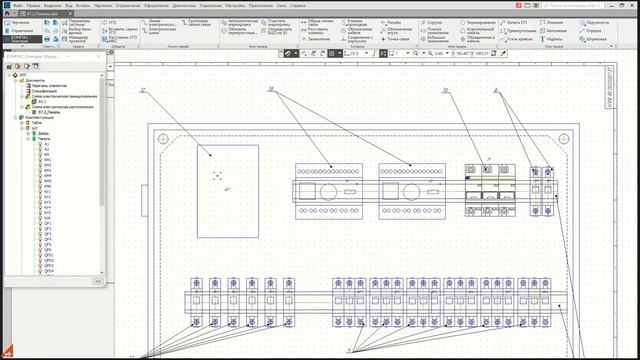The image size is (640, 360).
Task: Select the Точка связи tool
Action: 395,39
